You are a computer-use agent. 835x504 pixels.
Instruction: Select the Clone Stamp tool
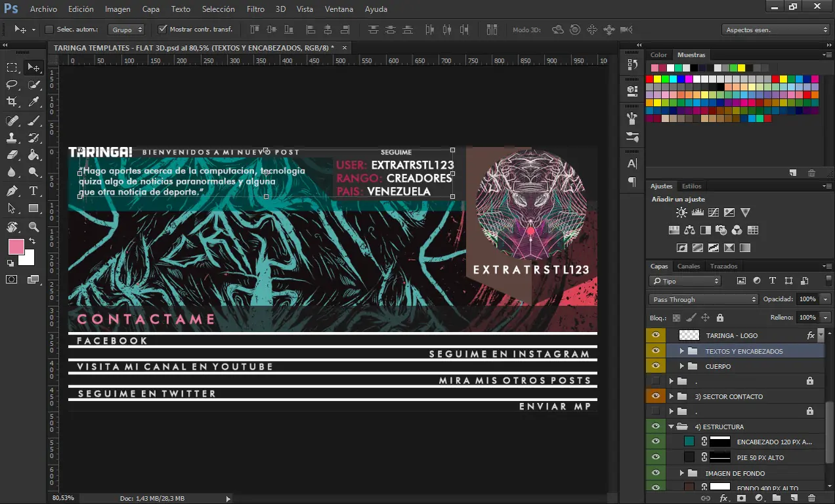pyautogui.click(x=12, y=138)
